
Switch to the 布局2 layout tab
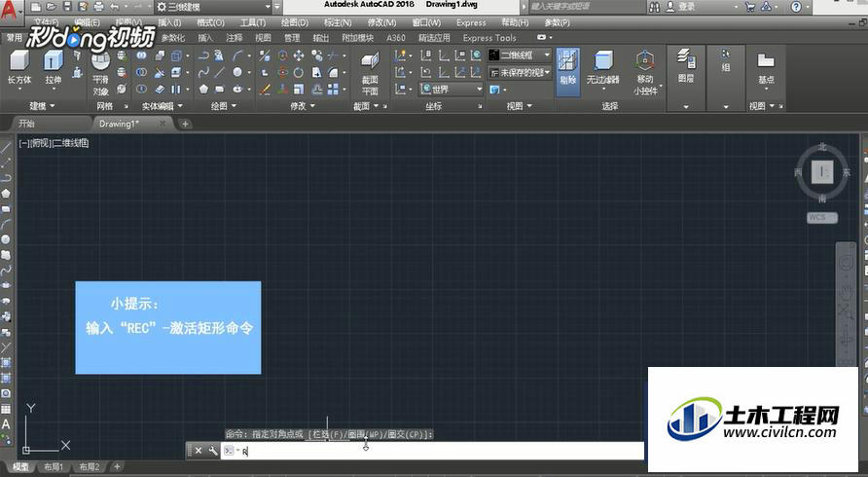coord(90,467)
